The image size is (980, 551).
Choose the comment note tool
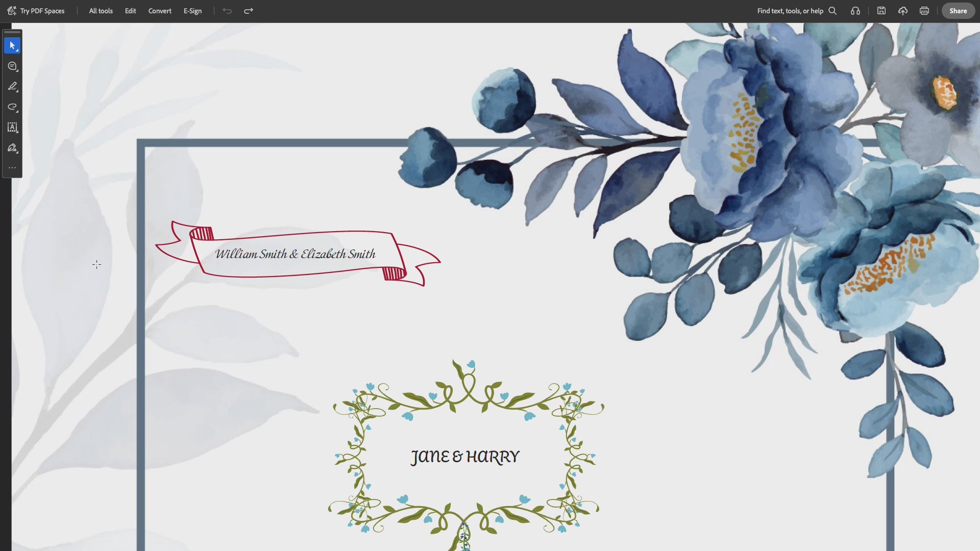[x=12, y=66]
